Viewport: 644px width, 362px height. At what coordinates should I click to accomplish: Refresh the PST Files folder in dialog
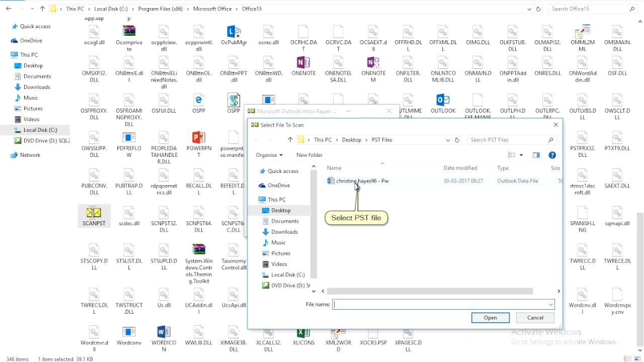click(x=457, y=140)
